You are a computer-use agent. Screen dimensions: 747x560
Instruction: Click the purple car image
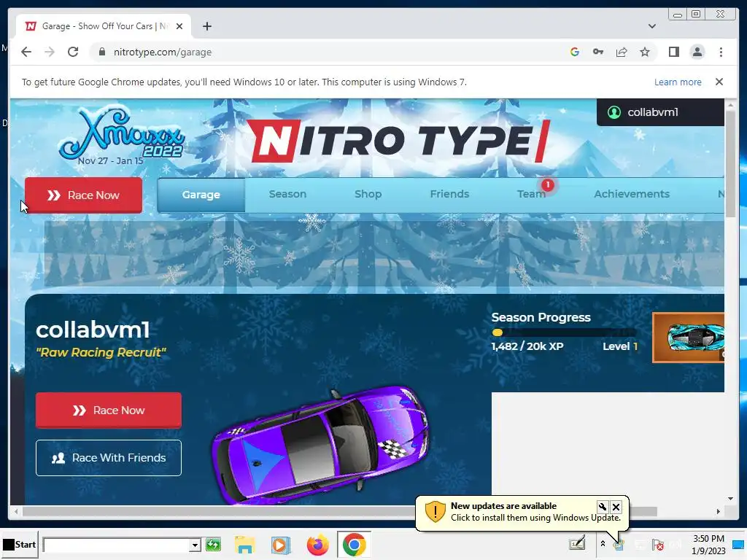tap(320, 446)
